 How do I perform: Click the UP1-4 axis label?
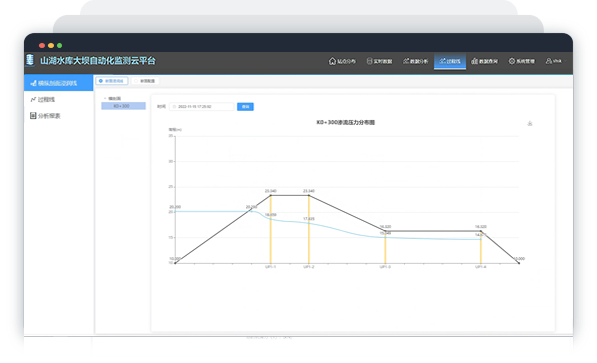[x=481, y=267]
